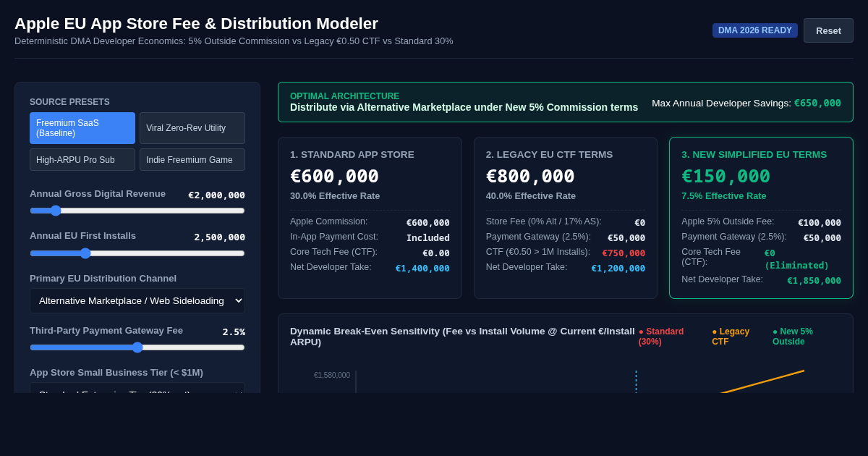
Task: Click the DMA 2026 READY badge
Action: coord(755,30)
